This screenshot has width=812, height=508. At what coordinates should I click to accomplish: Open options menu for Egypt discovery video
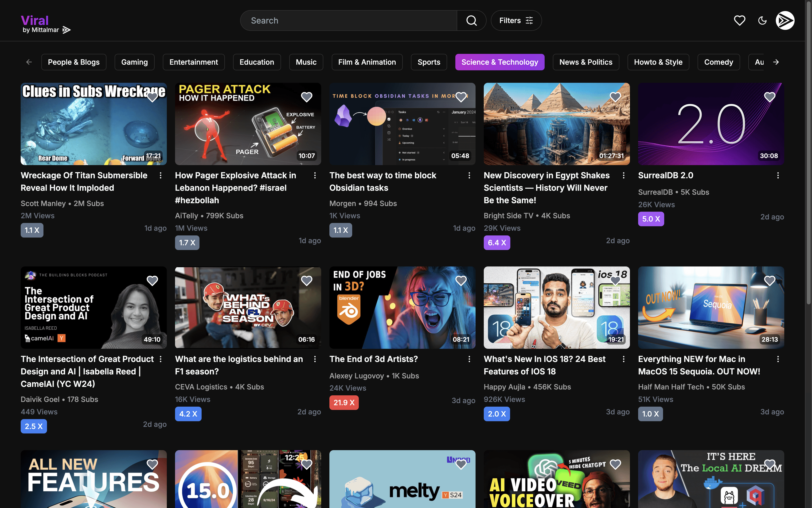point(624,175)
